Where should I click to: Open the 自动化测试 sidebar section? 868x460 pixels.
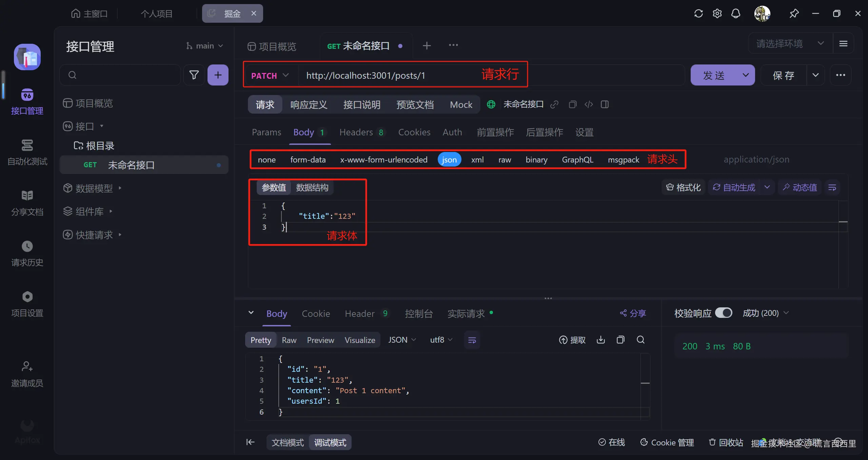coord(27,152)
